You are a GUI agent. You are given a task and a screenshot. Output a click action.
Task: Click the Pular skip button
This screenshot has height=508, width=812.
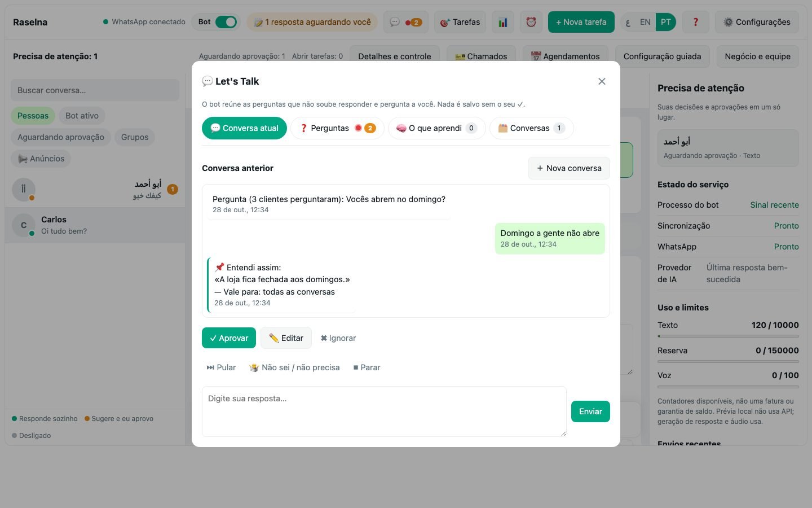[x=221, y=367]
